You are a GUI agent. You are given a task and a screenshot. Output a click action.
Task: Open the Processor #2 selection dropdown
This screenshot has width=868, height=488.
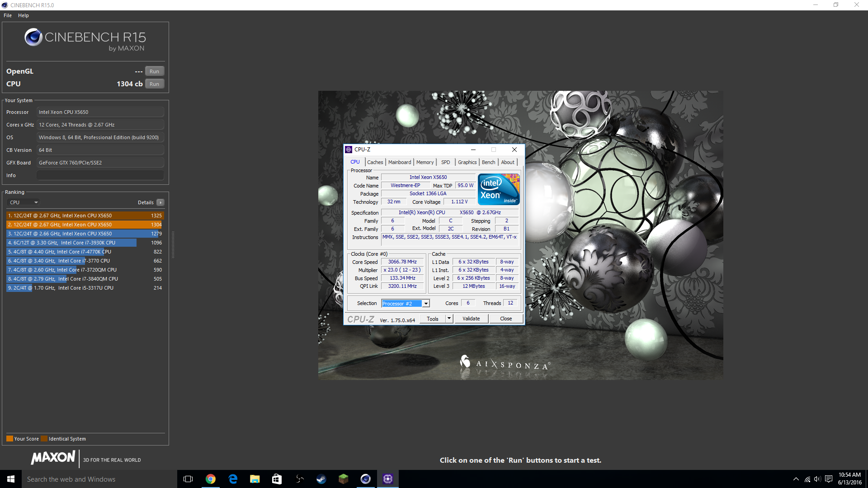406,304
